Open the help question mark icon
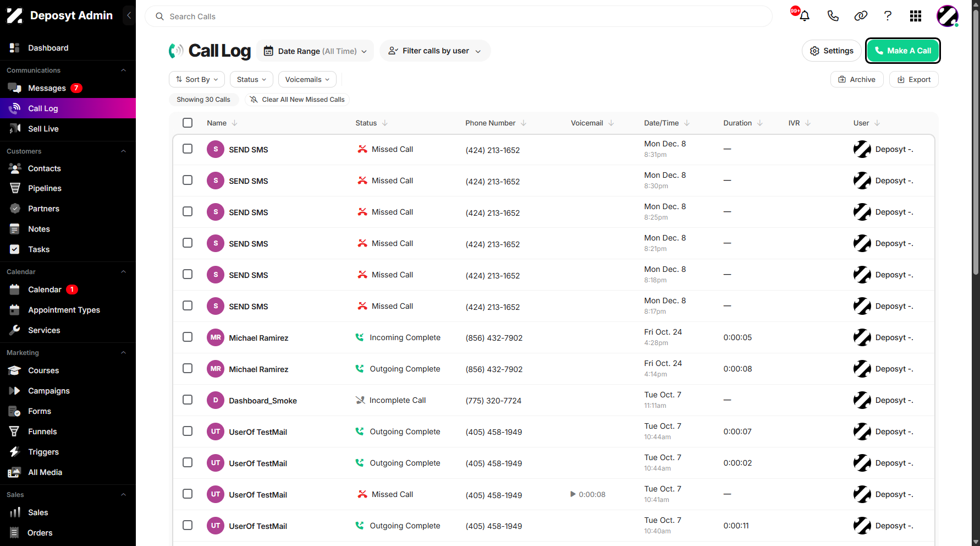The height and width of the screenshot is (546, 980). coord(888,16)
